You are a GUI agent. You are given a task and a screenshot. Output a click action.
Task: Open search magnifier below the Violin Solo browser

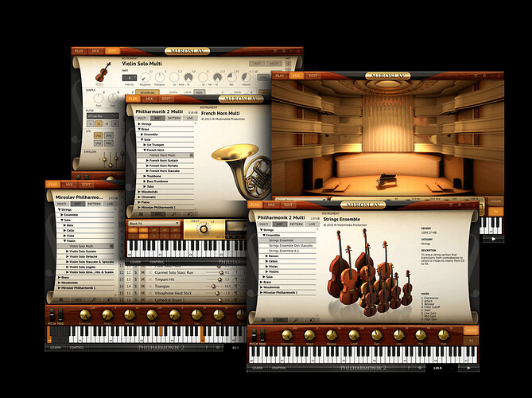94,300
